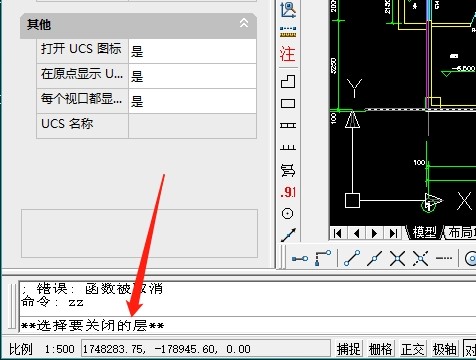Viewport: 476px width, 360px height.
Task: Choose the Midpoint object snap
Action: coord(374,258)
